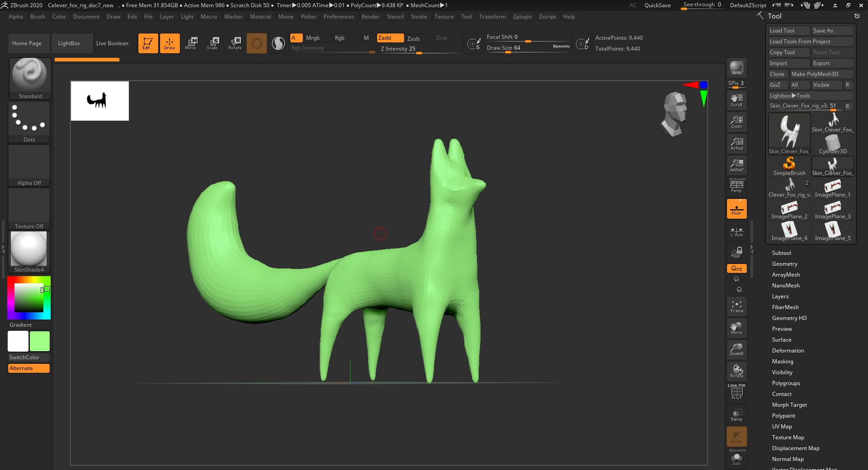The width and height of the screenshot is (868, 470).
Task: Select the Cylinder3D tool thumbnail
Action: pyautogui.click(x=832, y=145)
